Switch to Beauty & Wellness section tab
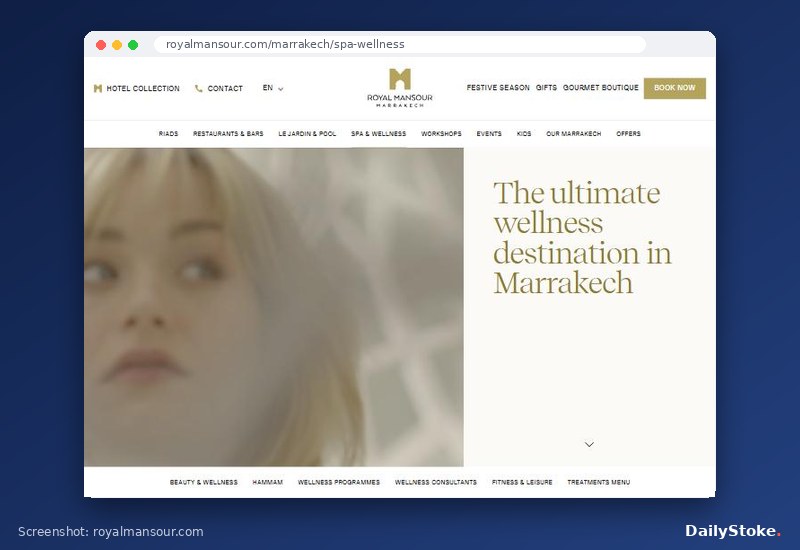This screenshot has width=800, height=550. click(204, 482)
